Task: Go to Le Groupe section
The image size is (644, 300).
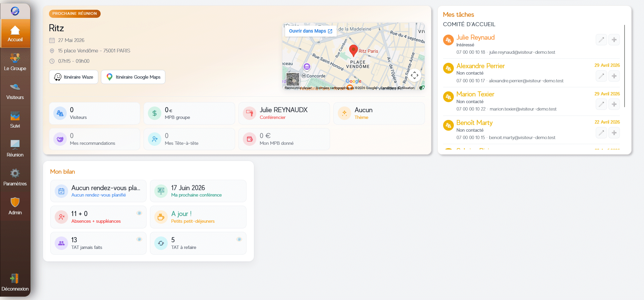Action: pyautogui.click(x=15, y=62)
